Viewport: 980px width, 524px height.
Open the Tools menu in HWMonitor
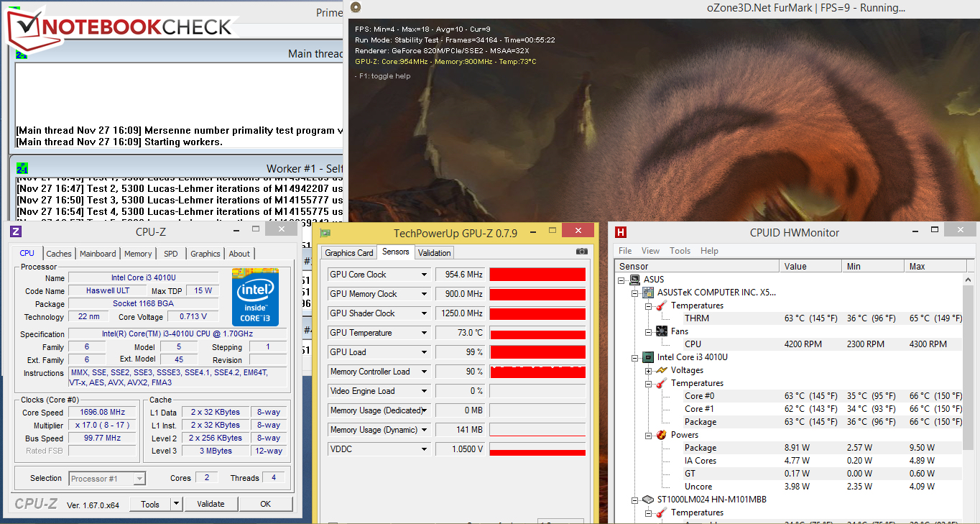[x=680, y=251]
